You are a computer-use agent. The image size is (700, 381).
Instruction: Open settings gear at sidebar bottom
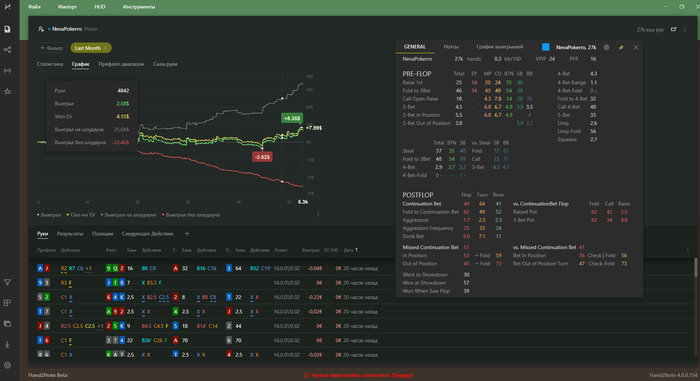pos(8,365)
